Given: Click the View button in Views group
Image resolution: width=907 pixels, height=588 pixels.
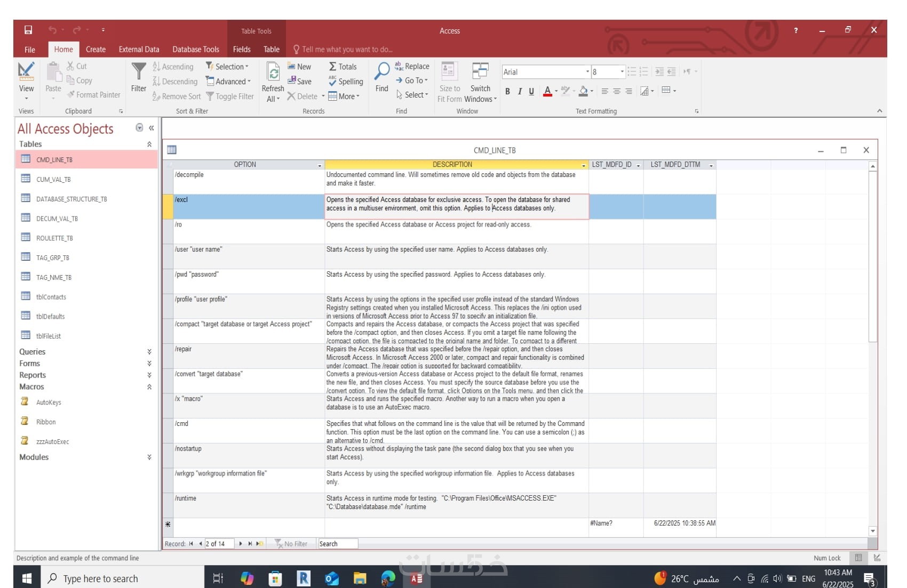Looking at the screenshot, I should click(x=26, y=80).
